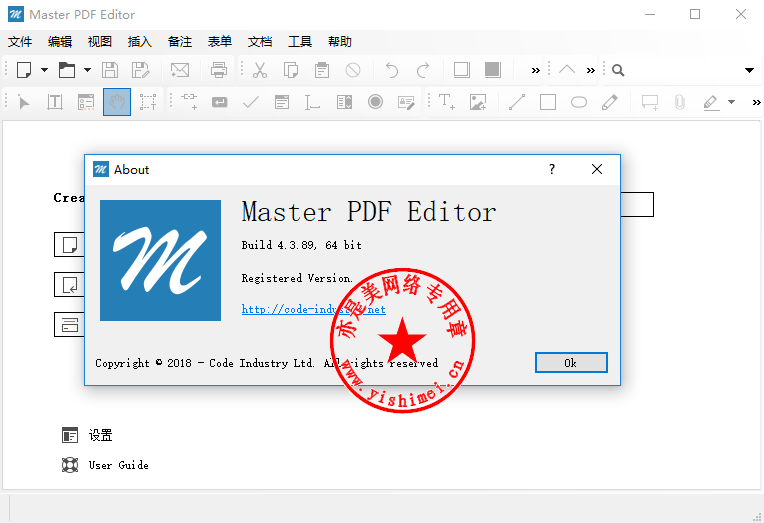Select the Edit Text tool
Screen dimensions: 764x523
point(55,102)
